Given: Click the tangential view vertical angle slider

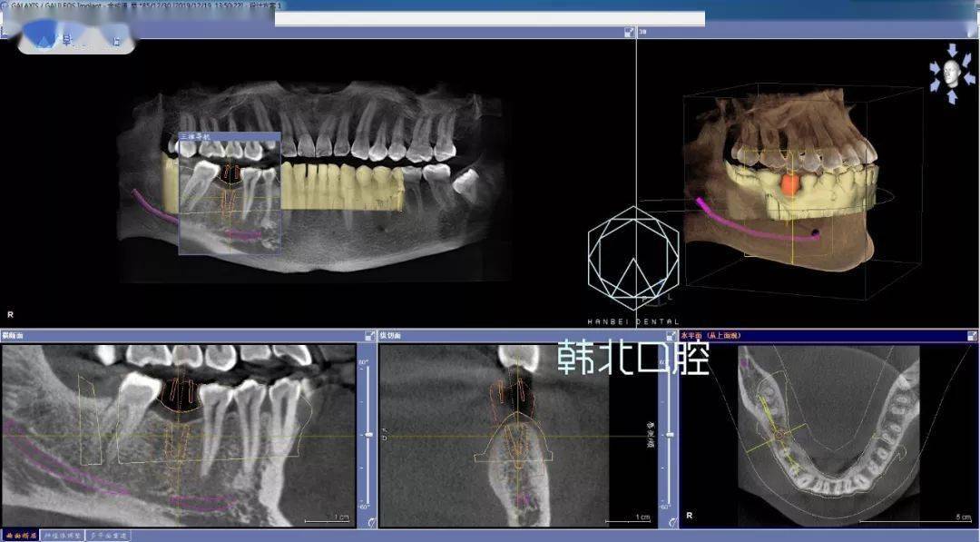Looking at the screenshot, I should (x=367, y=436).
